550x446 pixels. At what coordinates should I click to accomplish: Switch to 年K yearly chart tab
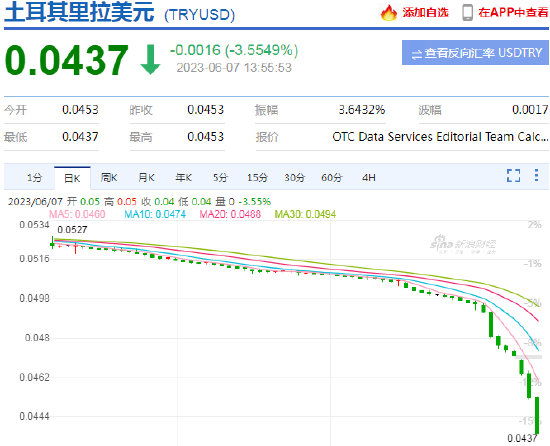(183, 178)
